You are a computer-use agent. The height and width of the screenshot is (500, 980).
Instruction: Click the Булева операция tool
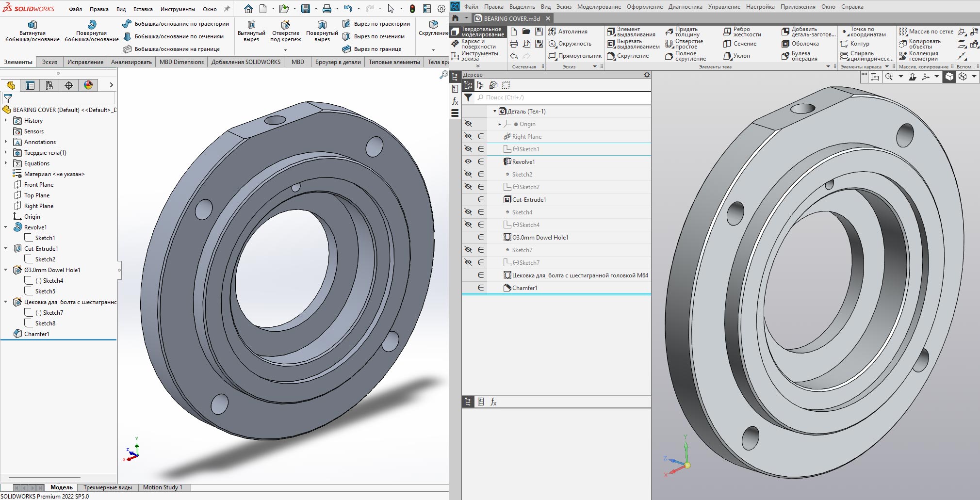click(x=800, y=56)
